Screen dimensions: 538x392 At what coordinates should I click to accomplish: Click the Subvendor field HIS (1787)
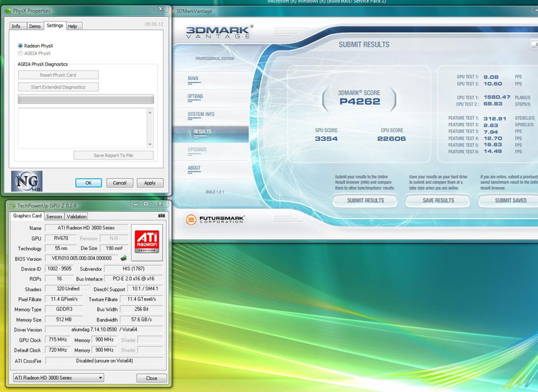coord(133,268)
